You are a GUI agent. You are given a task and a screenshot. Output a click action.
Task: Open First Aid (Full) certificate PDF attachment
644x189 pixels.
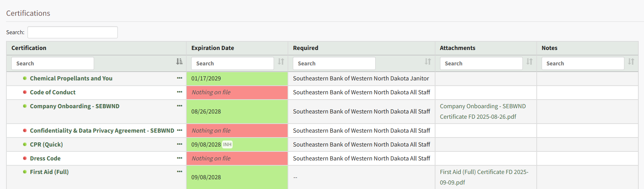pos(484,177)
